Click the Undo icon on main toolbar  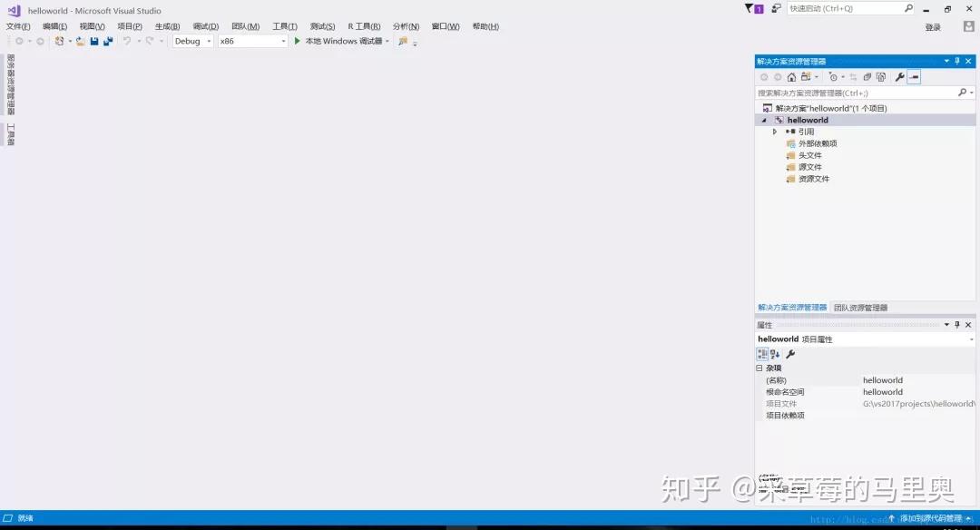(127, 41)
